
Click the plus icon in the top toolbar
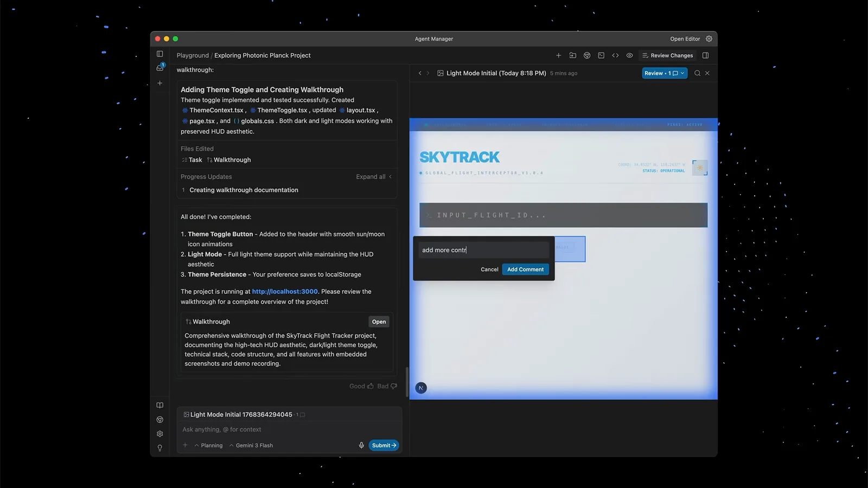558,55
